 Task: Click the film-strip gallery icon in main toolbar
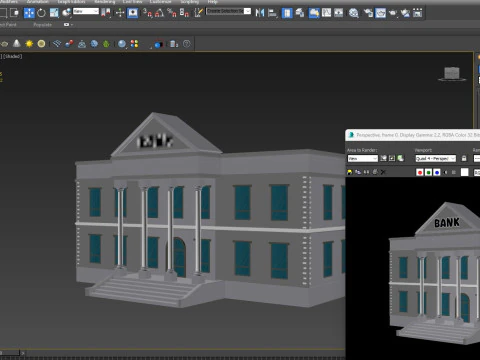[x=417, y=13]
